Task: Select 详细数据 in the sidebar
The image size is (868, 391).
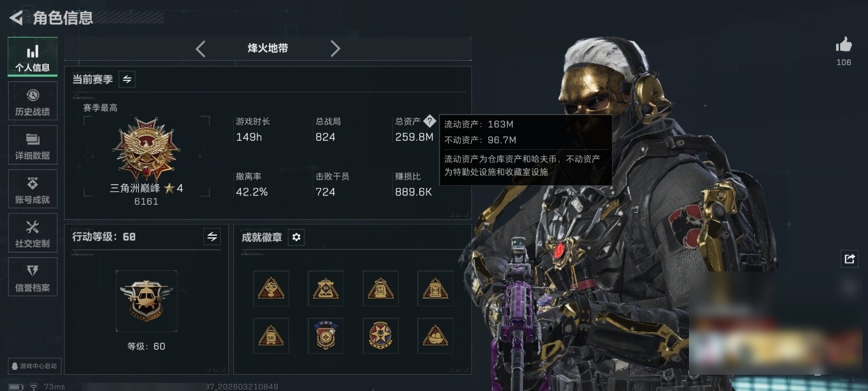Action: tap(33, 145)
